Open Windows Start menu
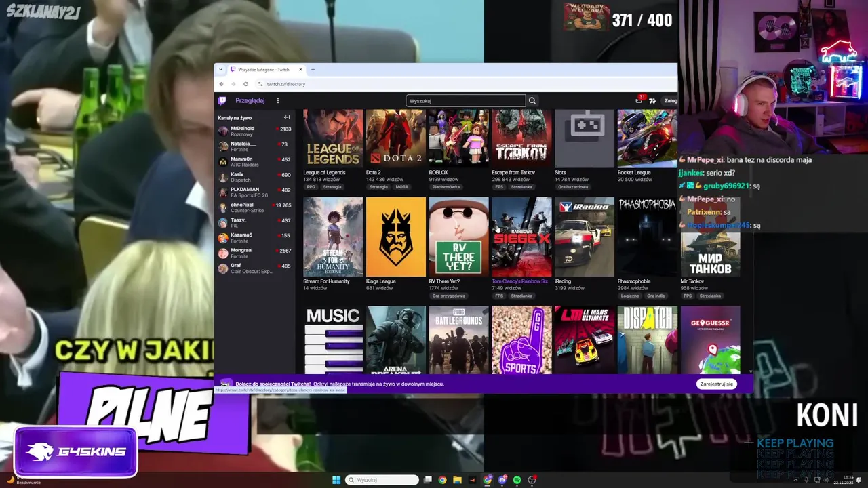 pyautogui.click(x=336, y=480)
